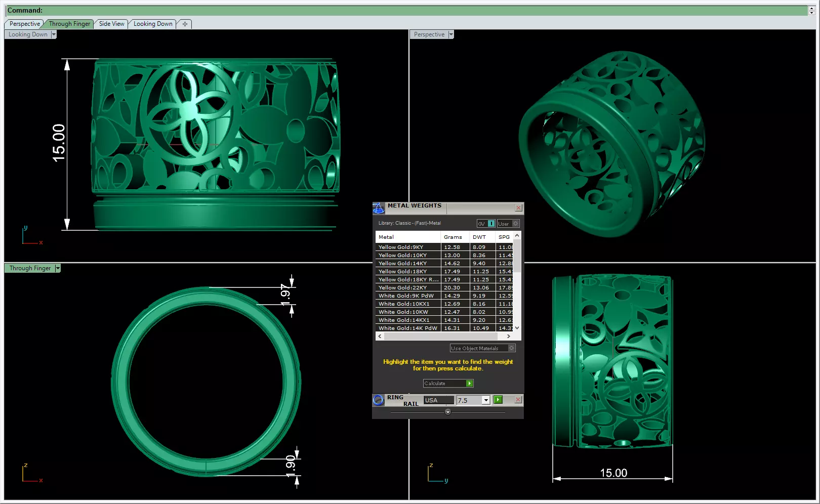The width and height of the screenshot is (820, 504).
Task: Select the Yellow Gold:18KY R... row
Action: 444,280
